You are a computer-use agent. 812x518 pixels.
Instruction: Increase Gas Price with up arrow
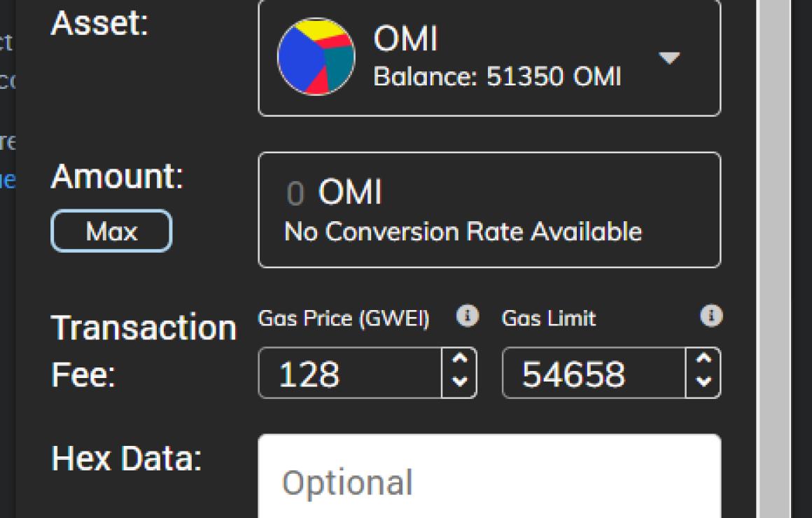coord(460,360)
